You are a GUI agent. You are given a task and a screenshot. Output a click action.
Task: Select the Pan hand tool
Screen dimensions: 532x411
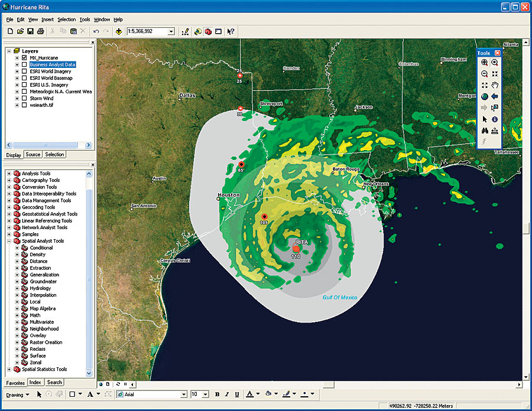(x=495, y=85)
